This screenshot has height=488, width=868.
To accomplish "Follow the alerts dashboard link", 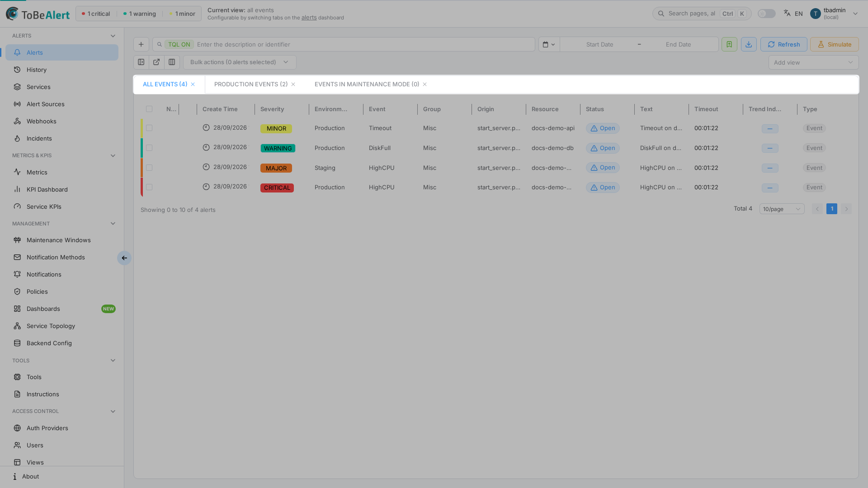I will [x=309, y=18].
